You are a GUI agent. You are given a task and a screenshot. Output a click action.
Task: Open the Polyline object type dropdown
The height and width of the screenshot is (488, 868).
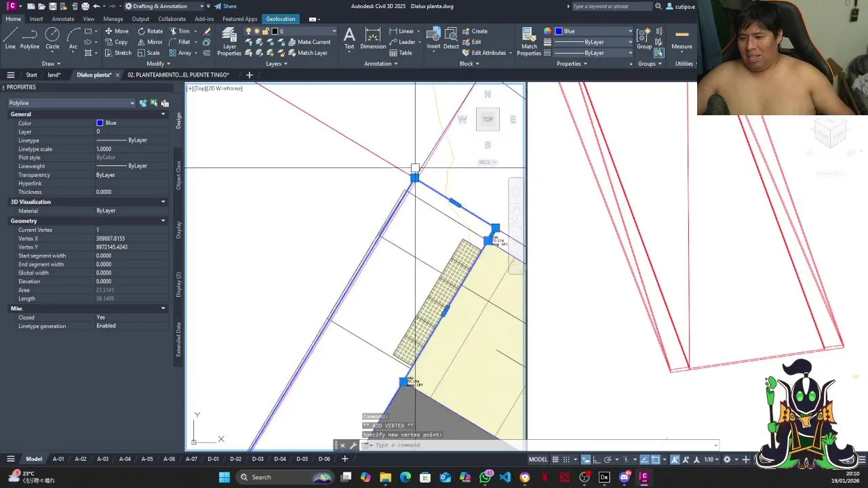[x=71, y=103]
